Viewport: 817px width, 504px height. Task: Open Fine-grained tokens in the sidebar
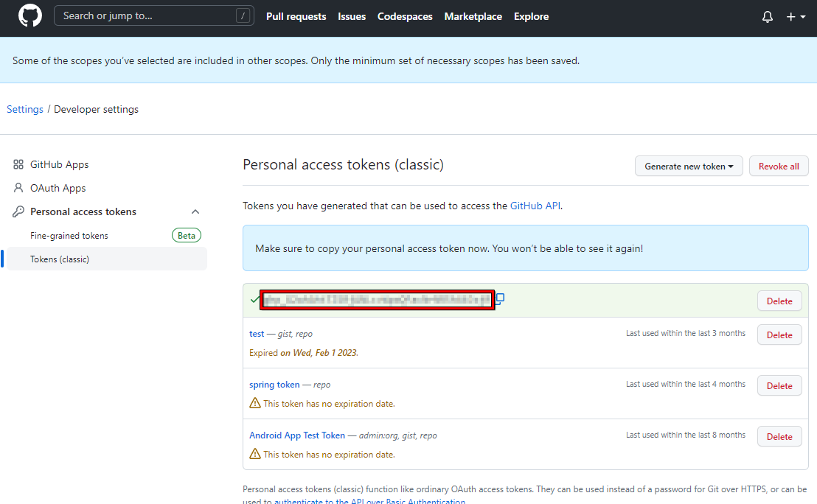click(69, 235)
